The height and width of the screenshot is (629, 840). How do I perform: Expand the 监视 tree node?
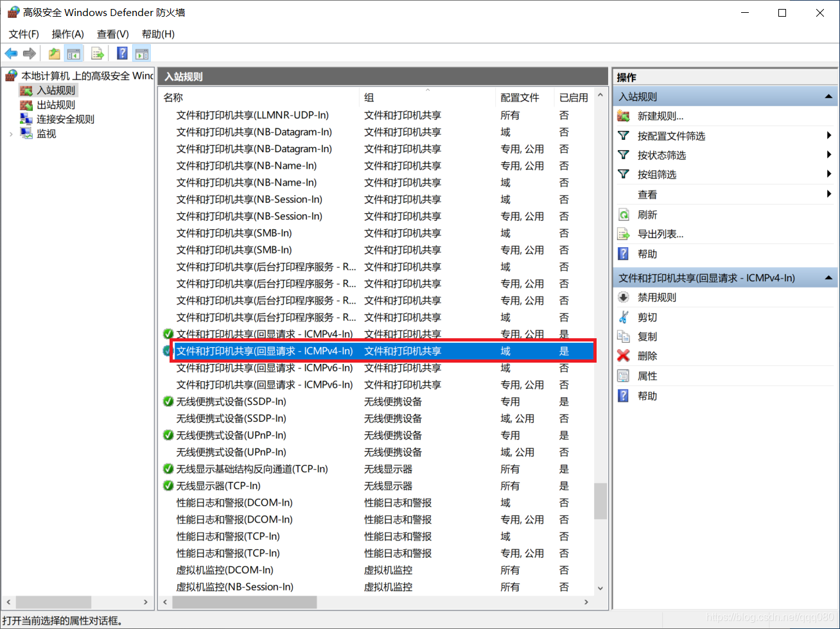tap(11, 134)
